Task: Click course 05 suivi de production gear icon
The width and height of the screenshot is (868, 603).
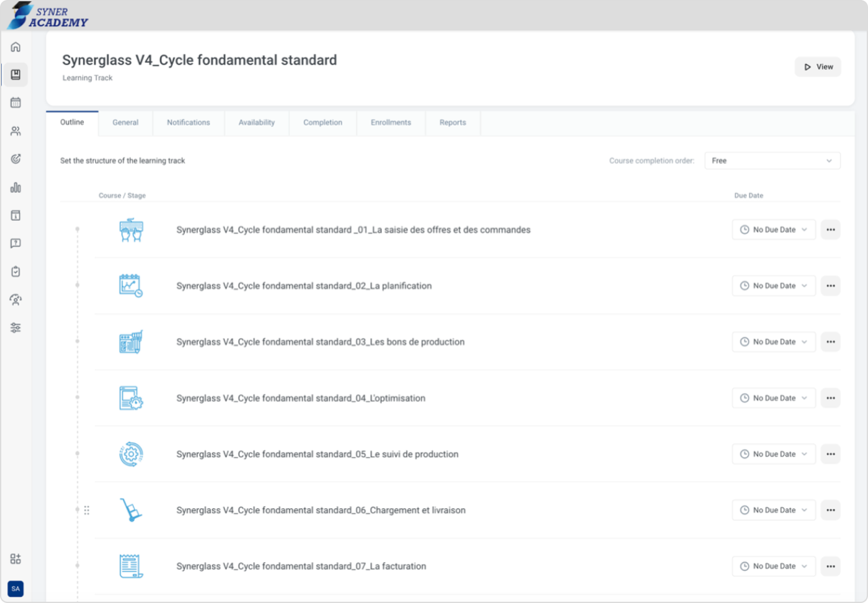Action: (x=131, y=454)
